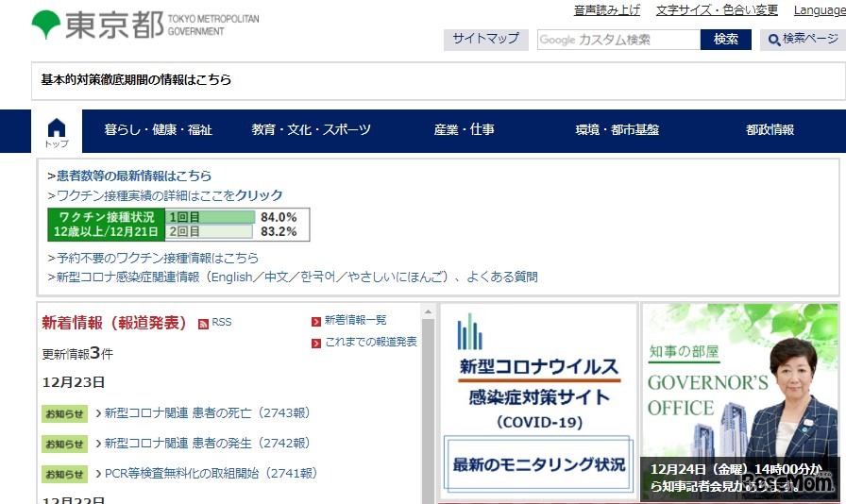Click red arrow icon beside これまでの報道発表
Viewport: 846px width, 504px height.
[316, 343]
